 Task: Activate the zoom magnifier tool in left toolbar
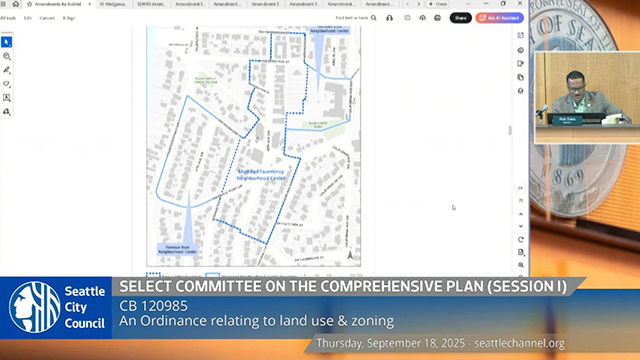click(7, 56)
